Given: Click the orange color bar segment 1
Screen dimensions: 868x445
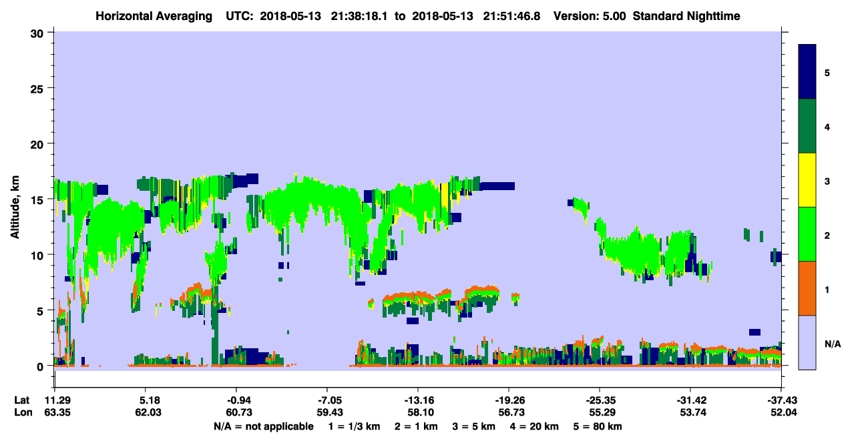Looking at the screenshot, I should 807,288.
